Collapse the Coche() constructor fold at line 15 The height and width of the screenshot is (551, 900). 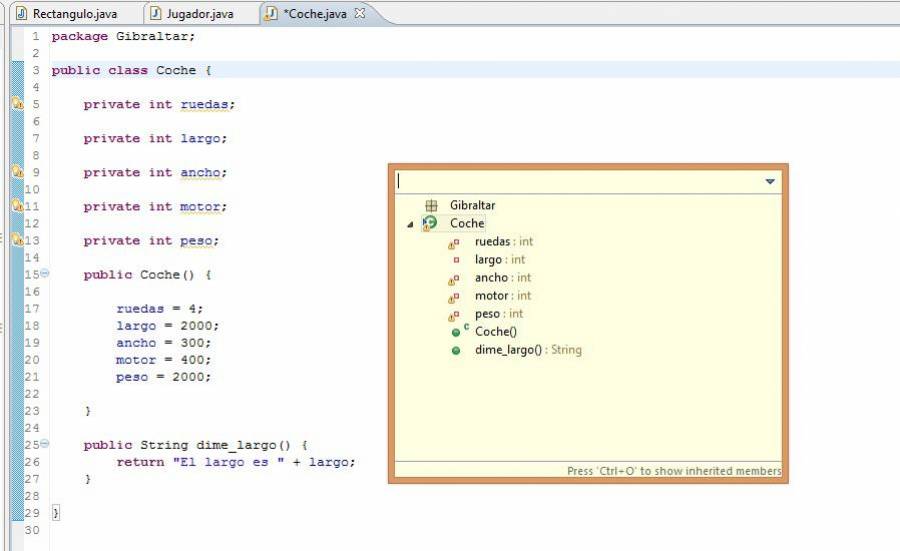point(44,274)
